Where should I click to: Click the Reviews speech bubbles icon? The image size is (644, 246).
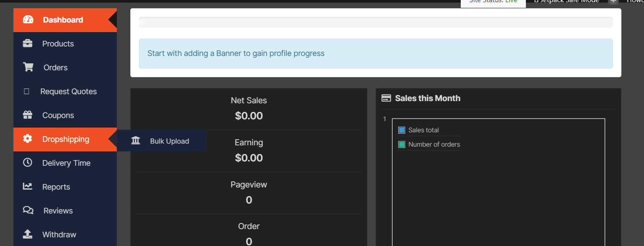coord(28,210)
